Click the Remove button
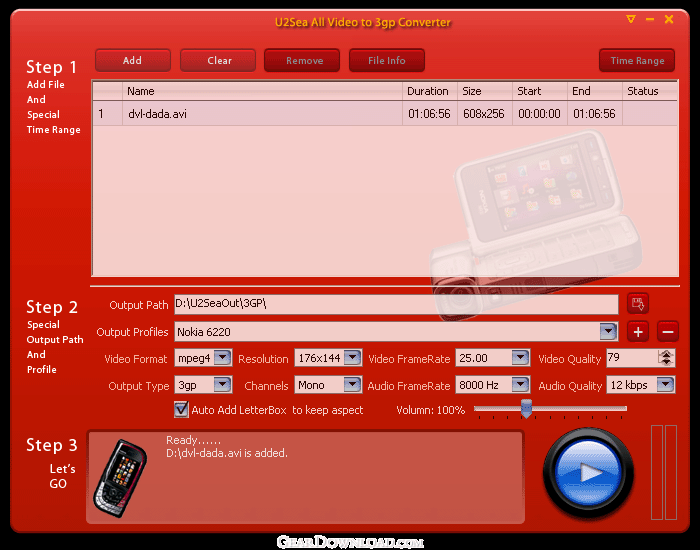Screen dimensions: 700x550 coord(302,60)
